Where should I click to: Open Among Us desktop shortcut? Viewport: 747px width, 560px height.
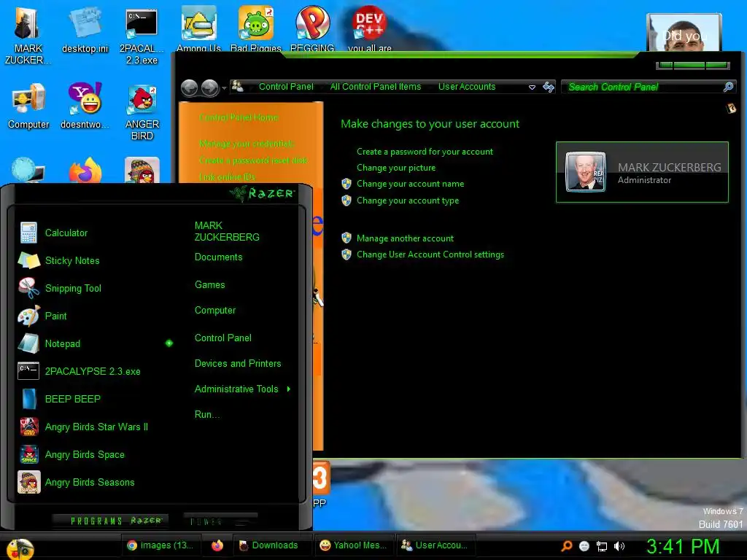pyautogui.click(x=198, y=28)
